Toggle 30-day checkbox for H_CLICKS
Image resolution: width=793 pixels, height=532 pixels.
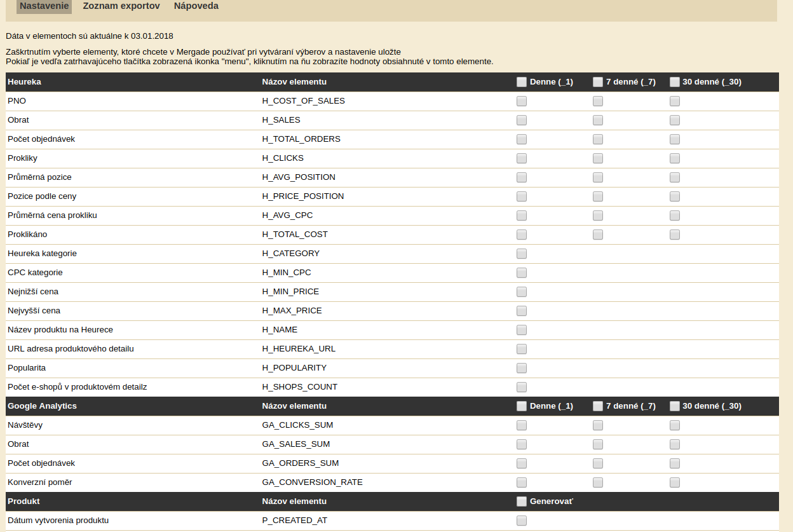coord(675,158)
